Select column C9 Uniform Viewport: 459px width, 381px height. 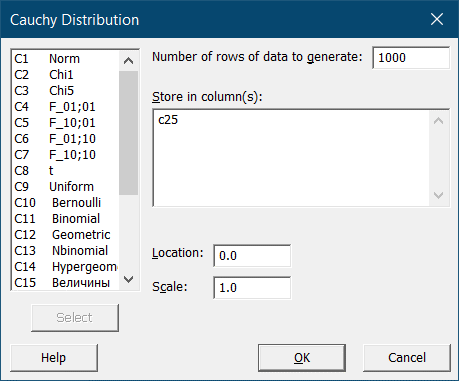tap(65, 187)
